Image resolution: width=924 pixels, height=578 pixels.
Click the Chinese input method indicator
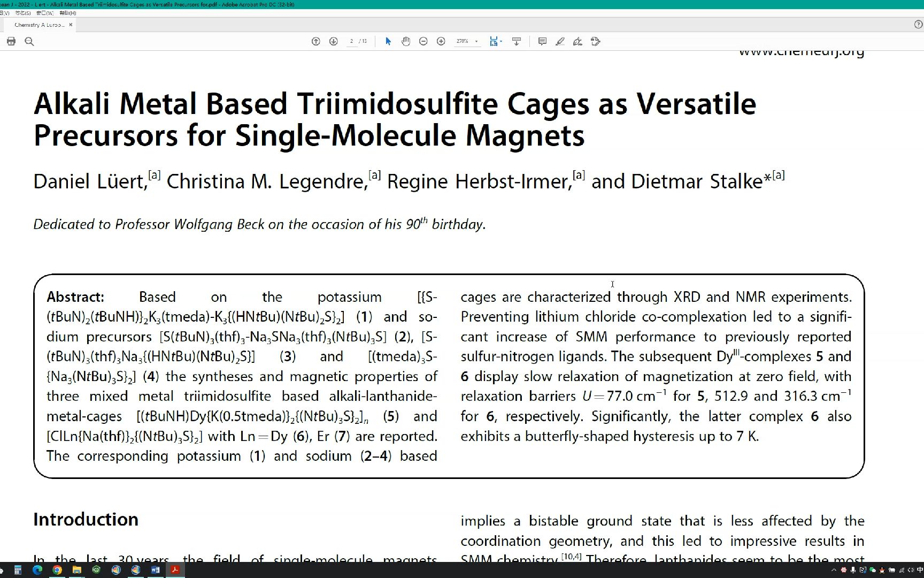pos(920,571)
